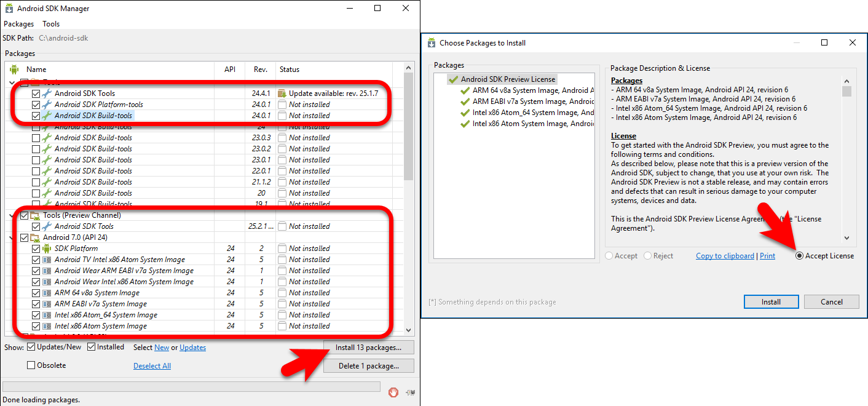
Task: Click system image icon of Android Wear ARM EABI v7a
Action: coord(47,271)
